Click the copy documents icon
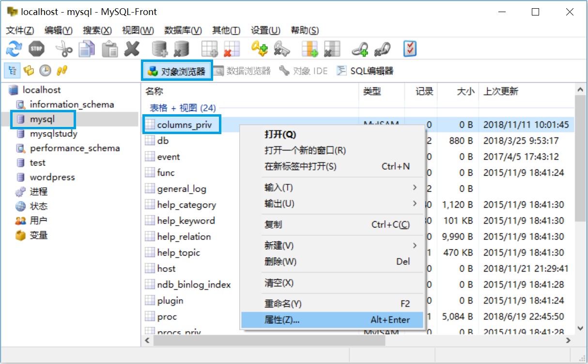 tap(87, 48)
